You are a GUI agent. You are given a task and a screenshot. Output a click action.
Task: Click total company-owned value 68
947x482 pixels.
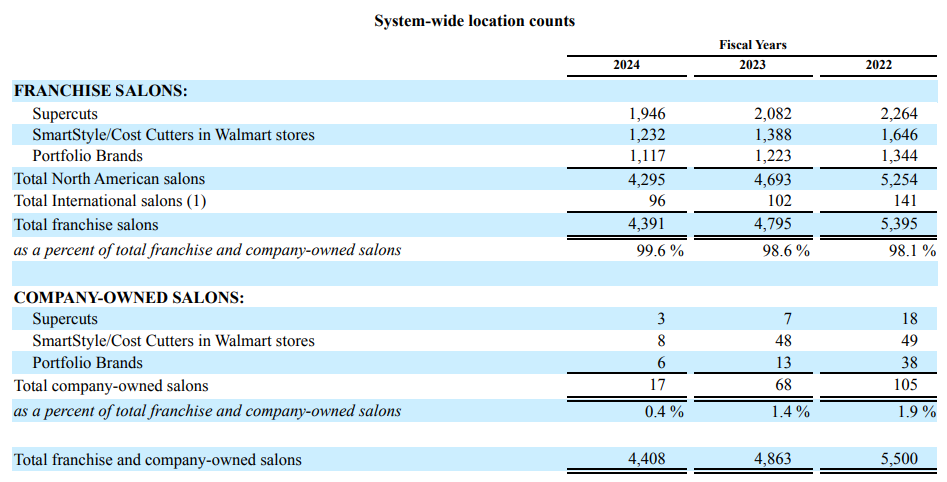point(783,385)
